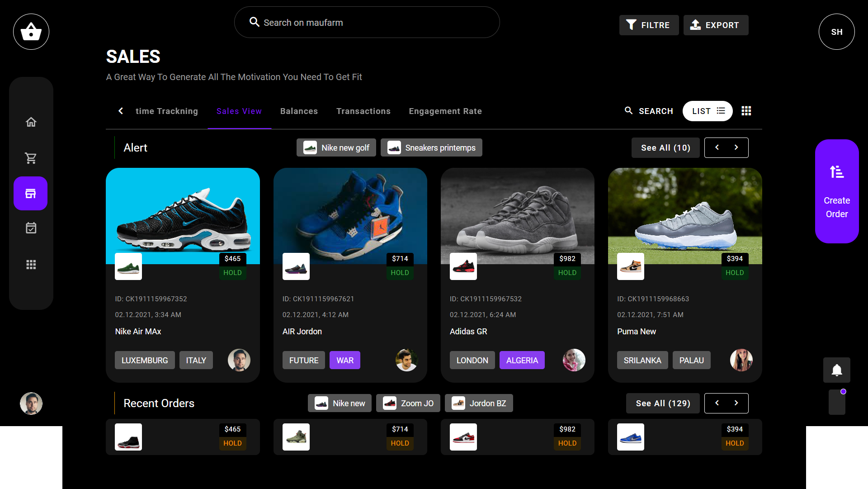Focus the Search on maufarm field
Screen dimensions: 868x489
point(367,23)
